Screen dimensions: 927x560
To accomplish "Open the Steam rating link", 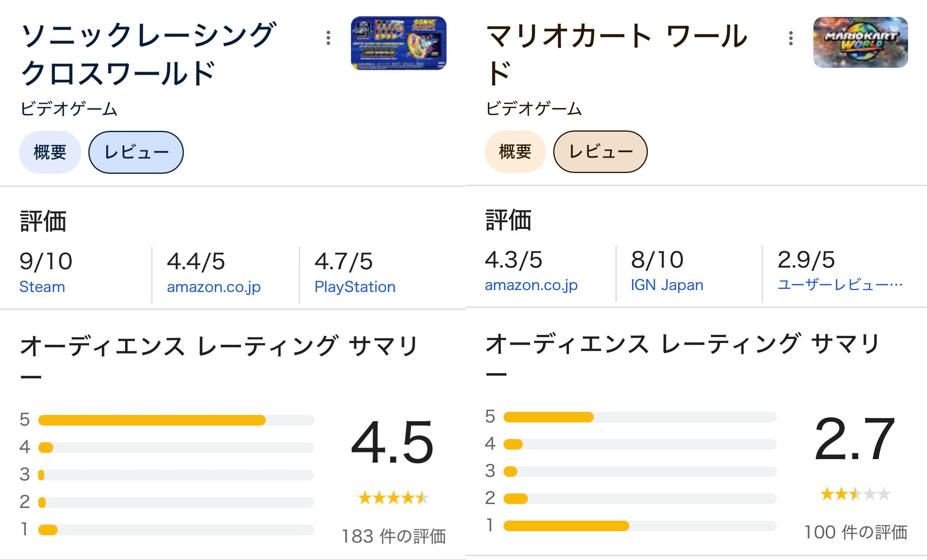I will pos(42,287).
